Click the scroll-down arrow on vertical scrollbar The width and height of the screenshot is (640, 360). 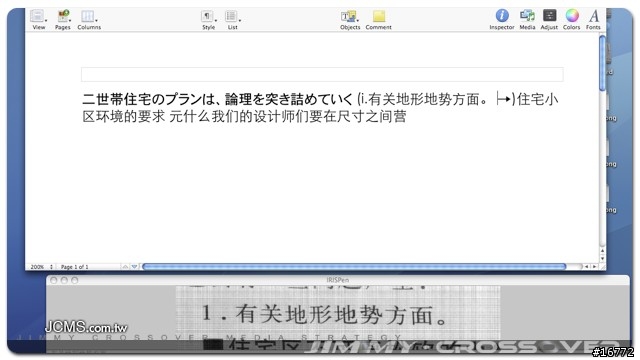tap(602, 258)
